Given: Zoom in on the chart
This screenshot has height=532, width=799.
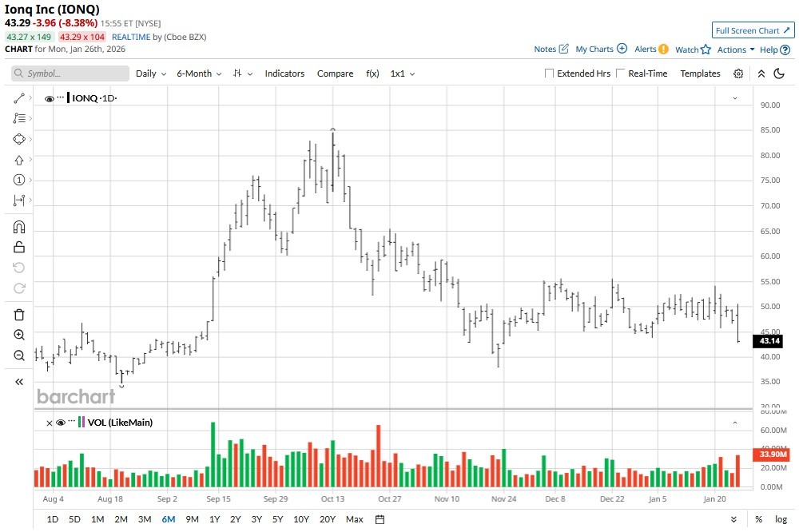Looking at the screenshot, I should [x=19, y=335].
